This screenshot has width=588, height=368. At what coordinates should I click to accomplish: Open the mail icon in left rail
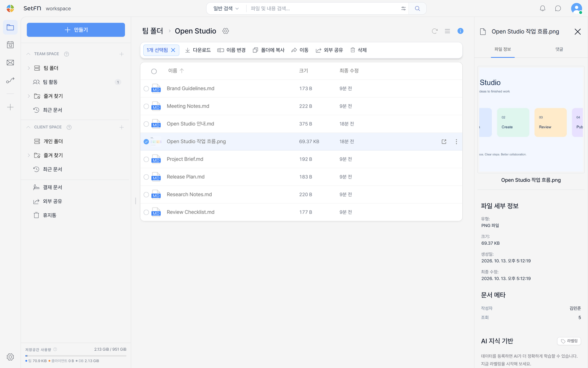click(10, 63)
